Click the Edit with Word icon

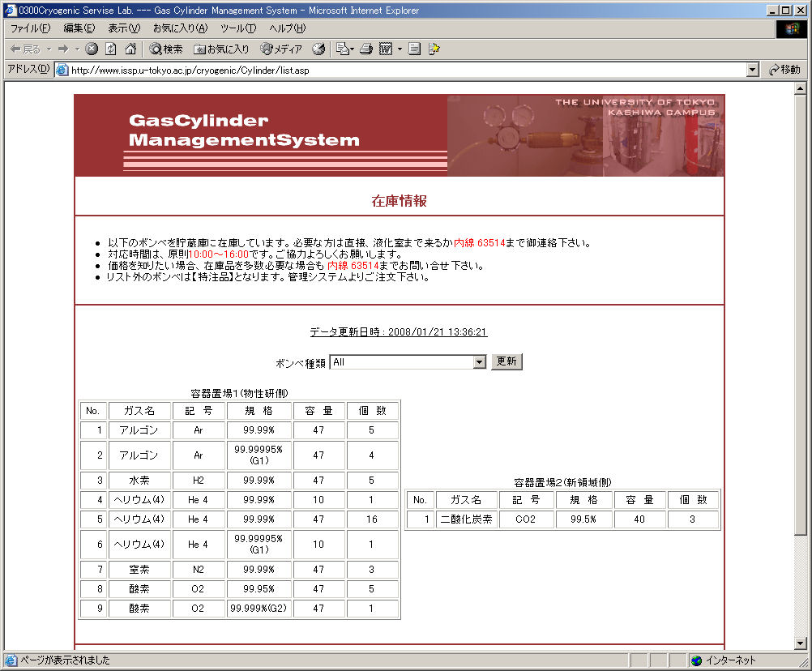(x=386, y=49)
